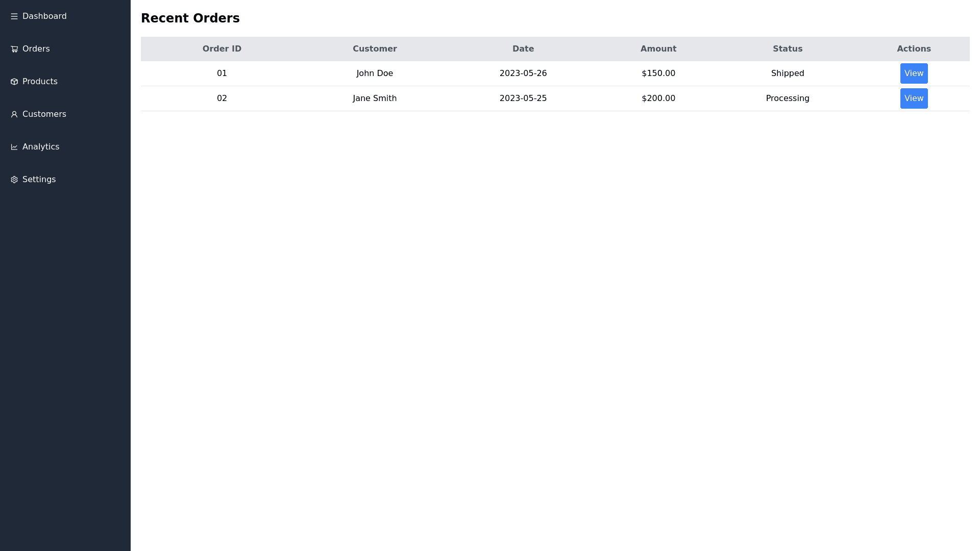Open the Dashboard sidebar menu item
The width and height of the screenshot is (980, 551).
(x=44, y=16)
